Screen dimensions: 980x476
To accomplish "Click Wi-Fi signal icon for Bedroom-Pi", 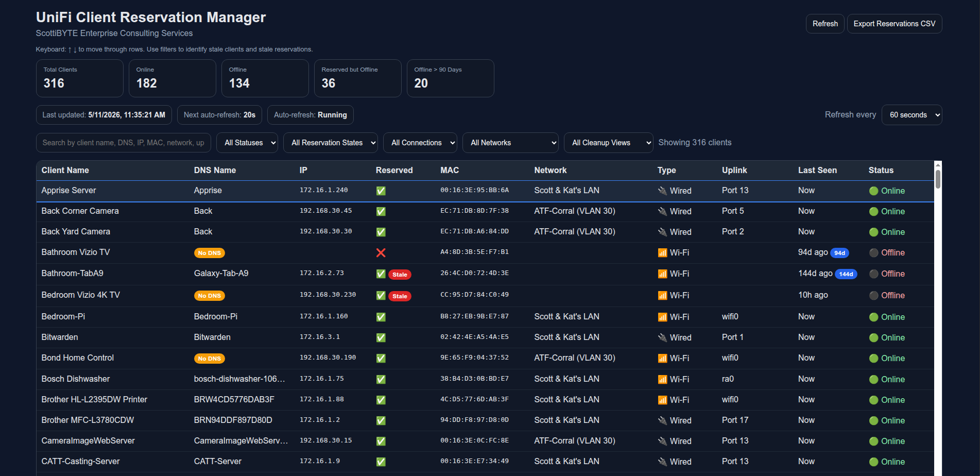I will pos(662,317).
